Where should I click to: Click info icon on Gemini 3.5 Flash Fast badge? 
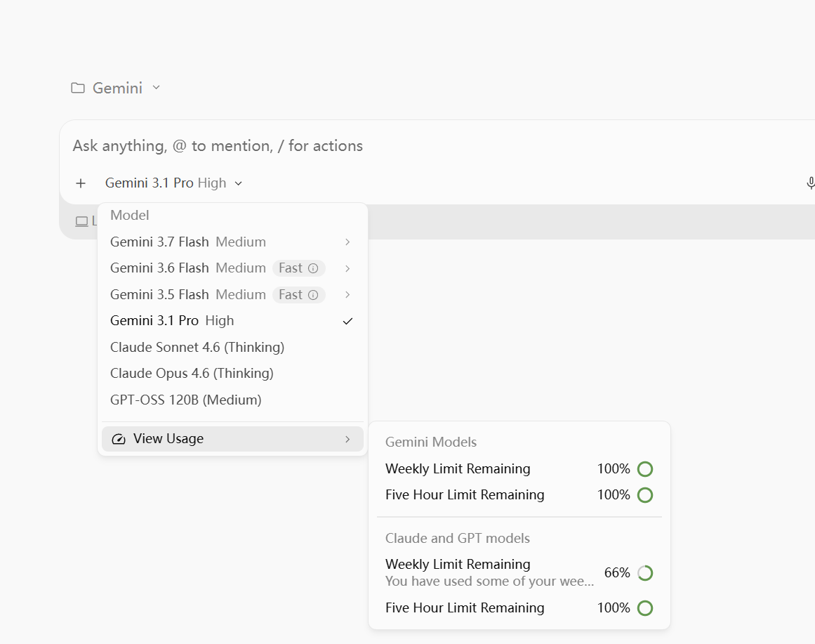tap(313, 295)
